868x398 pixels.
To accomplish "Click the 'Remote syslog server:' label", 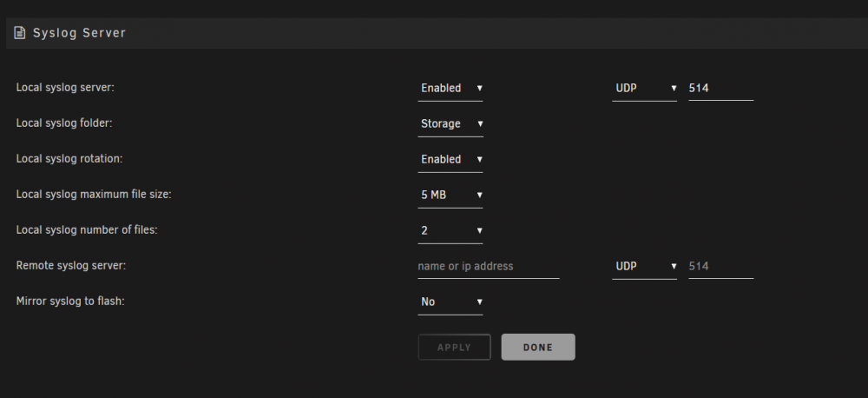I will click(x=71, y=266).
